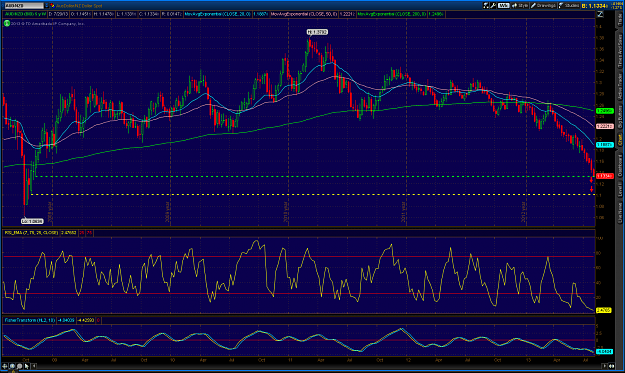Click the yellow 2.4765 RSI axis label
The image size is (625, 373).
pyautogui.click(x=603, y=310)
